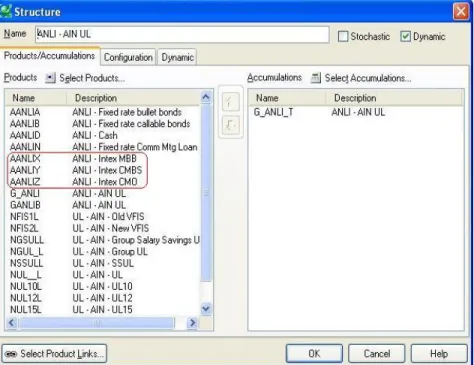Viewport: 474px width, 365px height.
Task: Confirm with the OK button
Action: (x=314, y=353)
